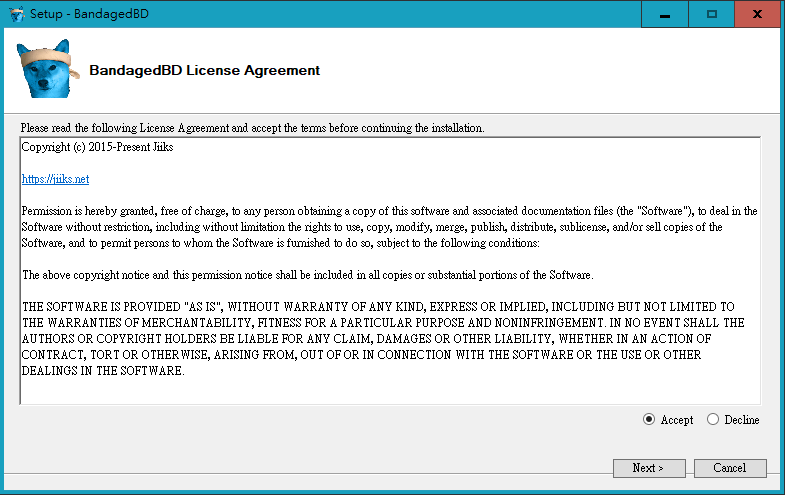Click the "above copyright notice" sentence

tap(307, 275)
